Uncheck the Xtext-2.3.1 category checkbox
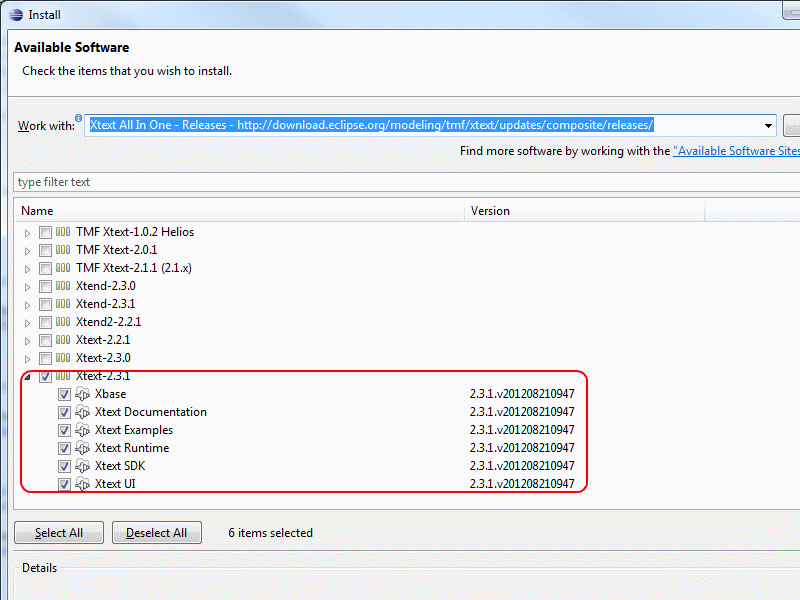Image resolution: width=800 pixels, height=600 pixels. click(45, 377)
